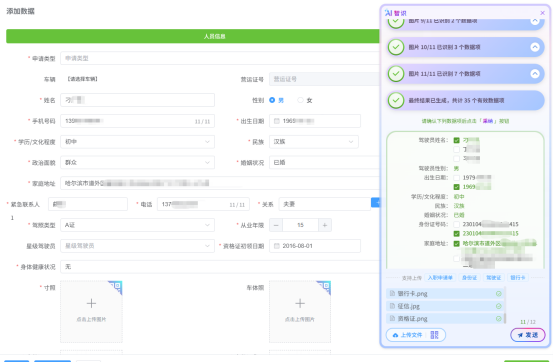This screenshot has height=363, width=553.
Task: Select the 女 gender radio button
Action: click(x=300, y=100)
